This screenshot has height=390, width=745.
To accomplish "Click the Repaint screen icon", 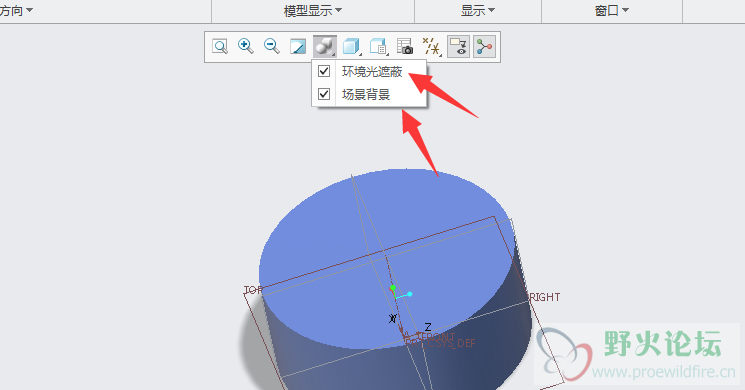I will (298, 47).
